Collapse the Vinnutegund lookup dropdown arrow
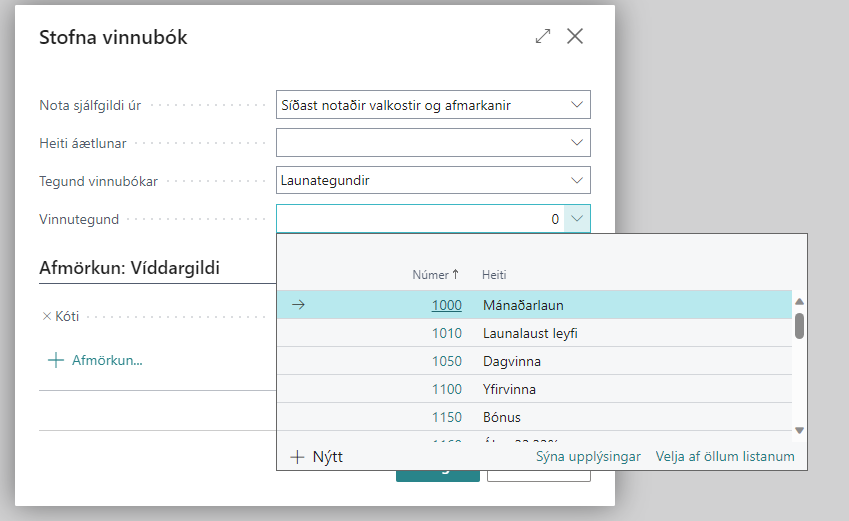 click(576, 219)
